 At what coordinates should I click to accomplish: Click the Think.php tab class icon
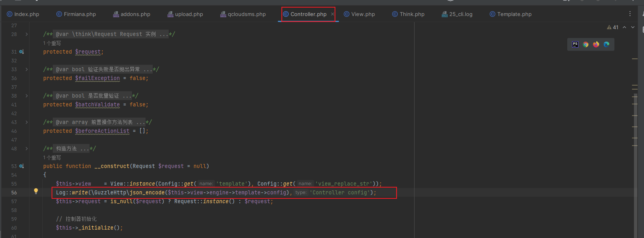(x=395, y=14)
